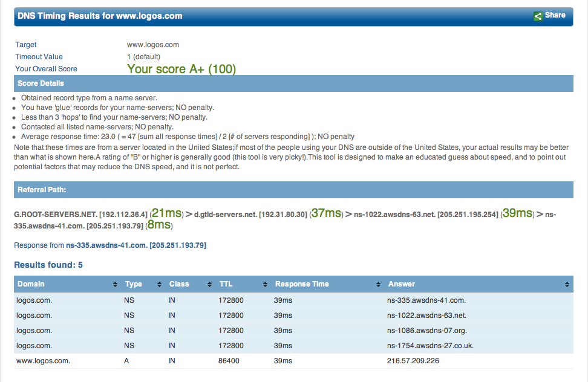Image resolution: width=588 pixels, height=382 pixels.
Task: Click the 8ms response time value
Action: [x=159, y=224]
